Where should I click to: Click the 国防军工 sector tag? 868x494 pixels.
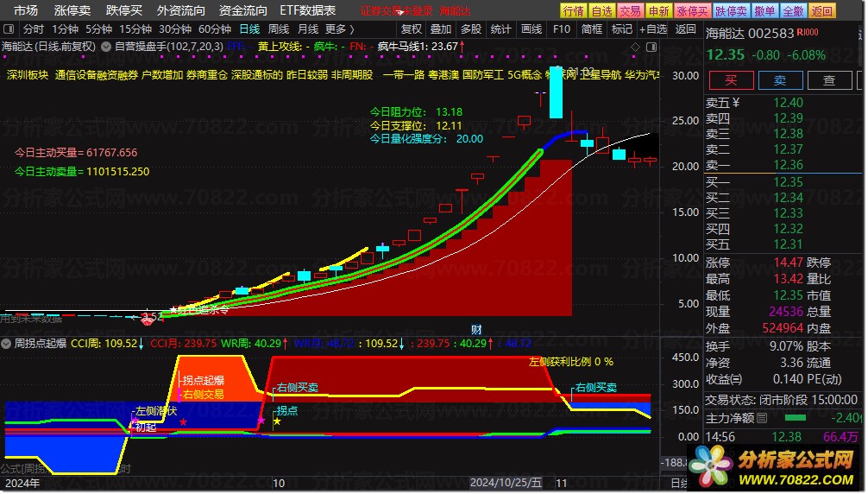[483, 75]
